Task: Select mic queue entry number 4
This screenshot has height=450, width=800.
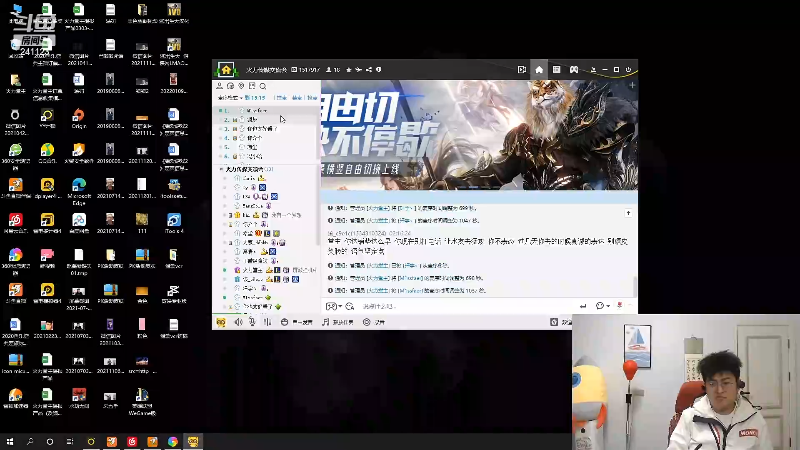Action: pyautogui.click(x=266, y=138)
